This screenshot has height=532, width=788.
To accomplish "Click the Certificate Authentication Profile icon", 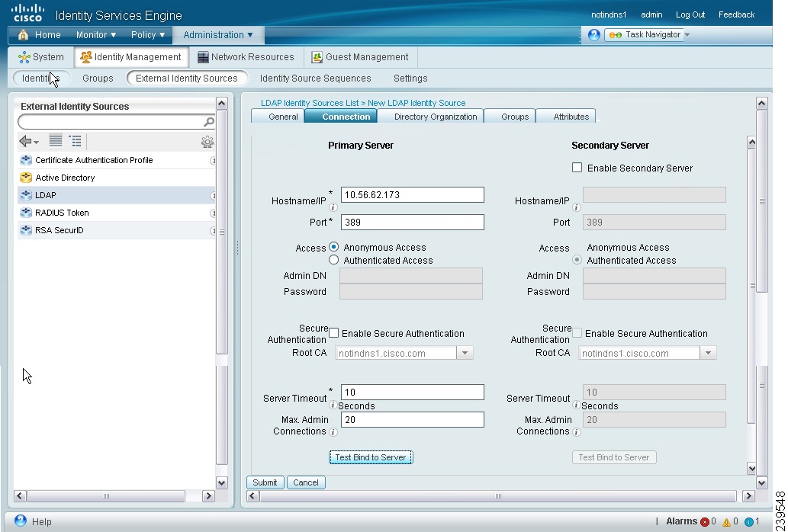I will [26, 160].
